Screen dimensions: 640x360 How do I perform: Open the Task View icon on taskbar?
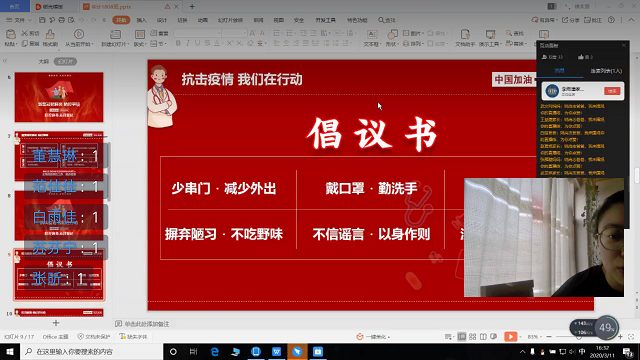193,351
